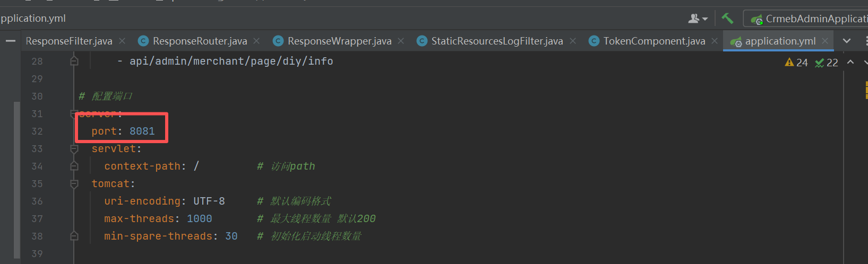The image size is (868, 264).
Task: Show hidden tabs with the chevron dropdown
Action: (x=847, y=41)
